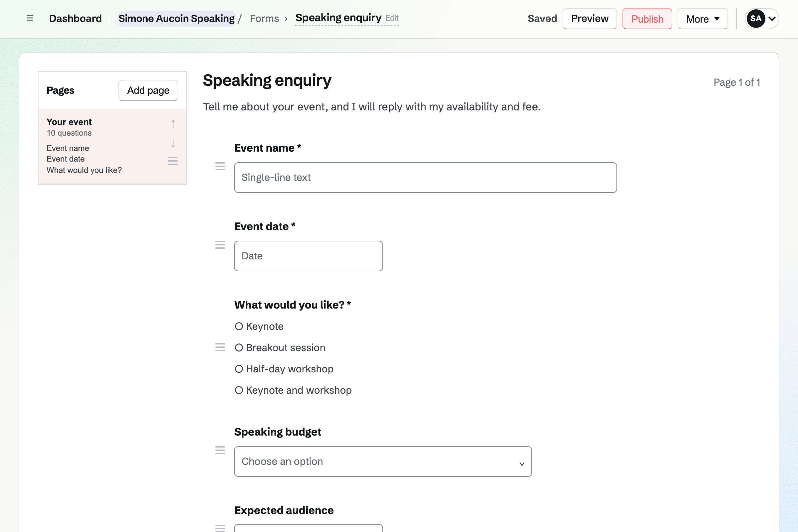Click the Page 1 of 1 indicator
798x532 pixels.
[x=736, y=82]
